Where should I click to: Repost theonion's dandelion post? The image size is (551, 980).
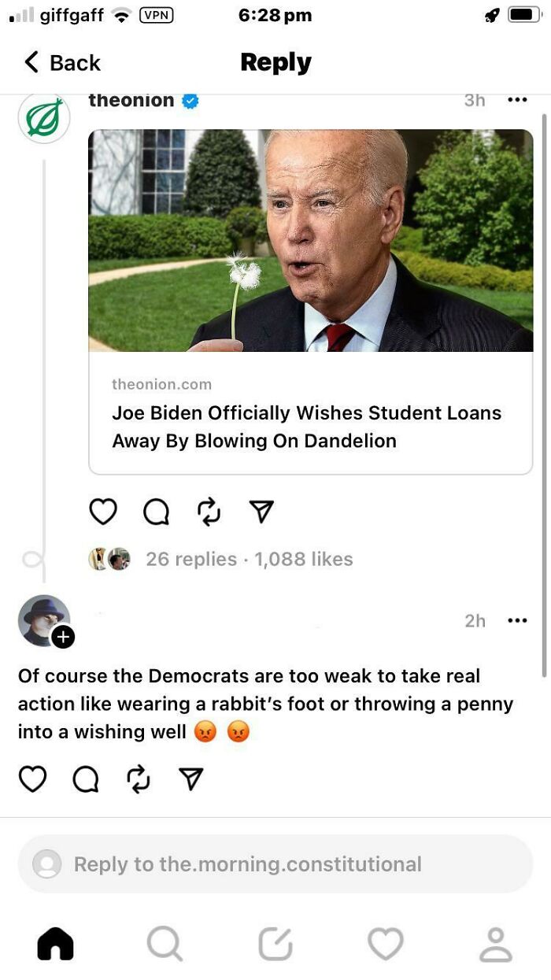point(207,511)
